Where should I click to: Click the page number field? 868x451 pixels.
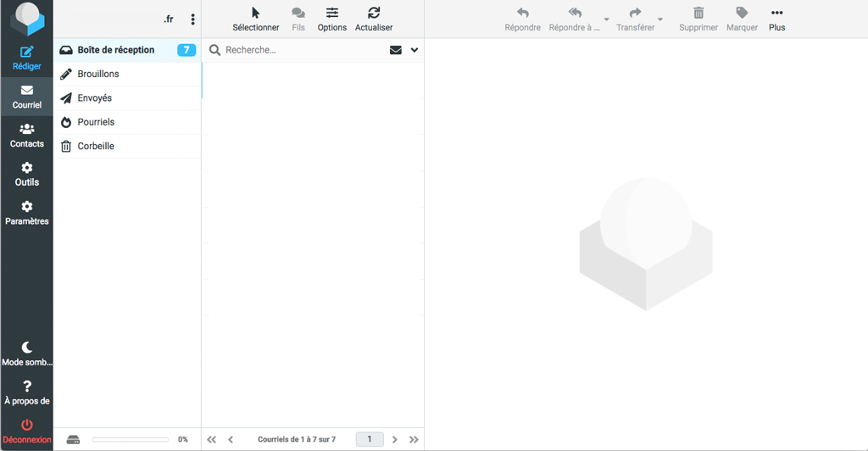coord(370,439)
